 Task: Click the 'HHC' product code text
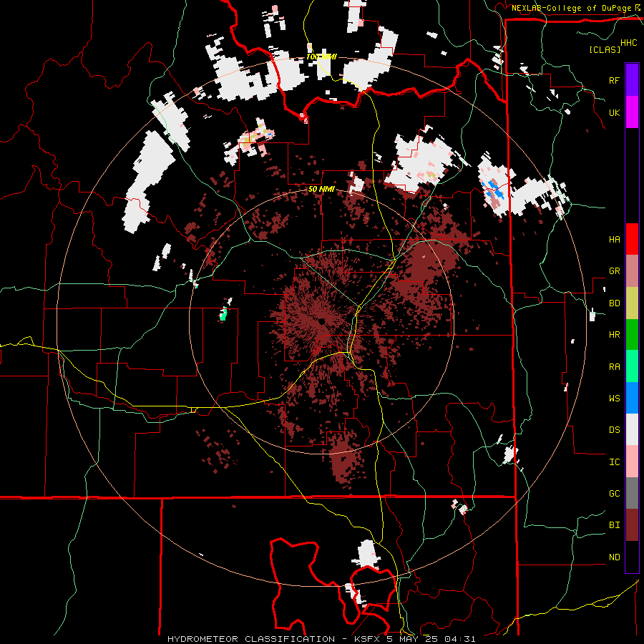tap(629, 43)
